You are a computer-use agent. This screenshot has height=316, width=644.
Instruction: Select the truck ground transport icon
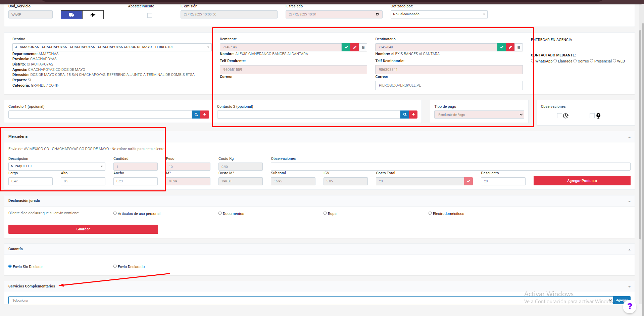tap(71, 15)
